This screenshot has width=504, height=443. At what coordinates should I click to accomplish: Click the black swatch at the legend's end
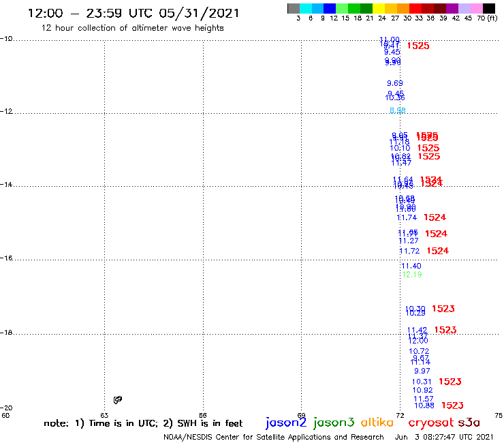click(488, 8)
